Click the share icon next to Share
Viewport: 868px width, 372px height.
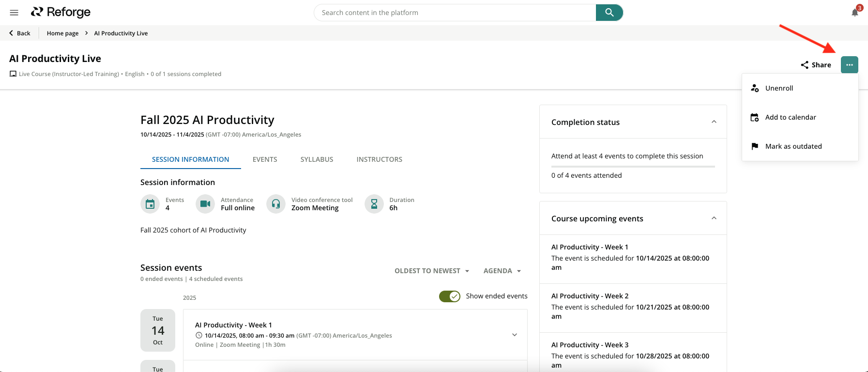(805, 65)
